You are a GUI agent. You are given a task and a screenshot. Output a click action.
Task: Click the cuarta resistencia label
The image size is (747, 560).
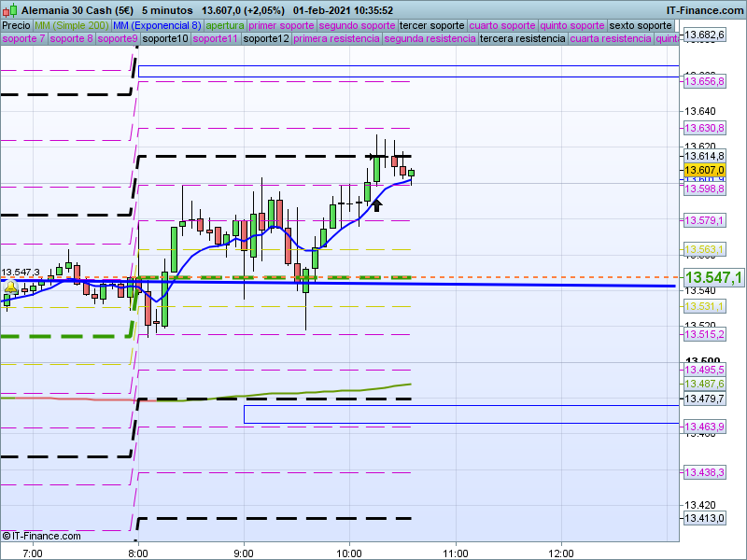pyautogui.click(x=611, y=38)
